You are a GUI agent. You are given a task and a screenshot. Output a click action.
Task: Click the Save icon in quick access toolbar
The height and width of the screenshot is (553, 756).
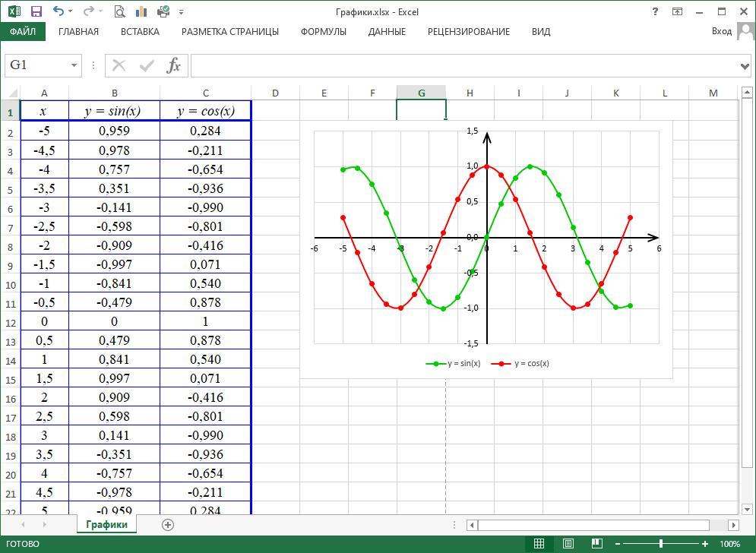36,11
